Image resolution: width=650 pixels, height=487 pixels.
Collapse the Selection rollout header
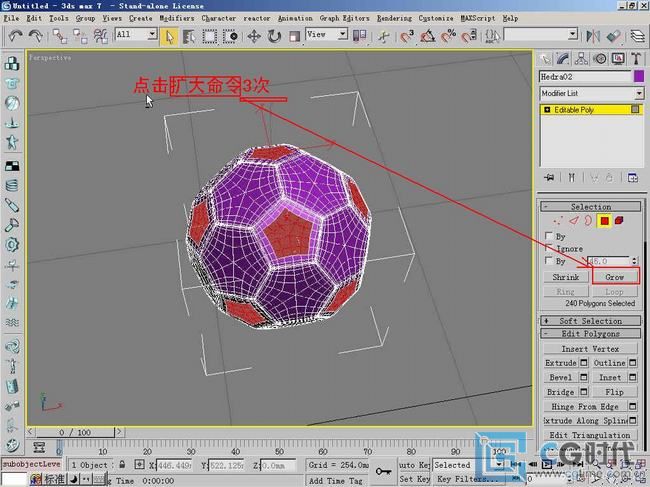[591, 206]
